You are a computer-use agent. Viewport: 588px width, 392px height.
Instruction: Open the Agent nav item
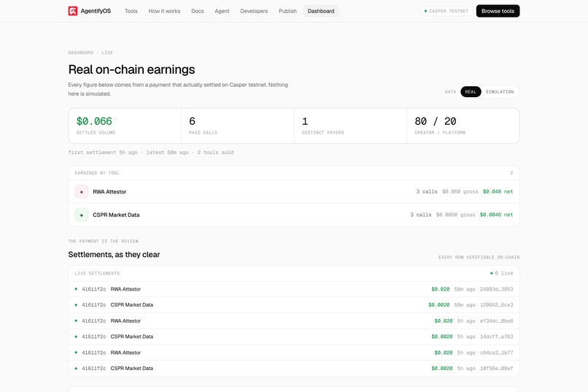222,11
